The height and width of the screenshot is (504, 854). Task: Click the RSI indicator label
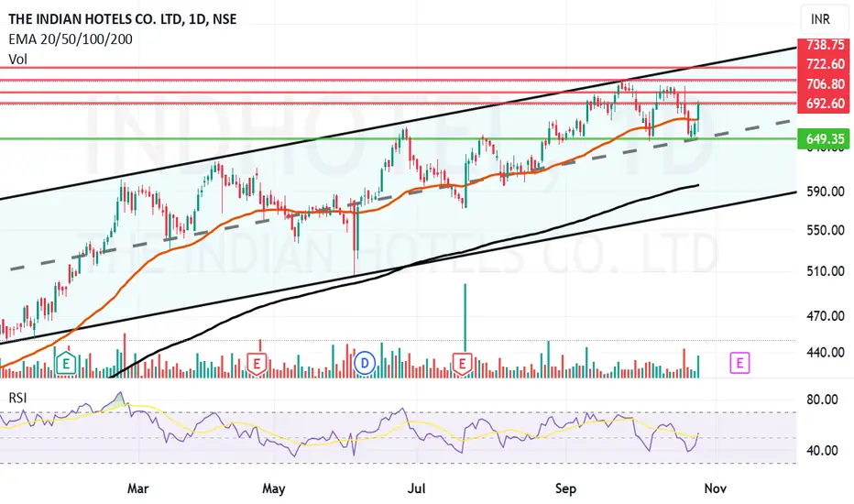click(17, 399)
